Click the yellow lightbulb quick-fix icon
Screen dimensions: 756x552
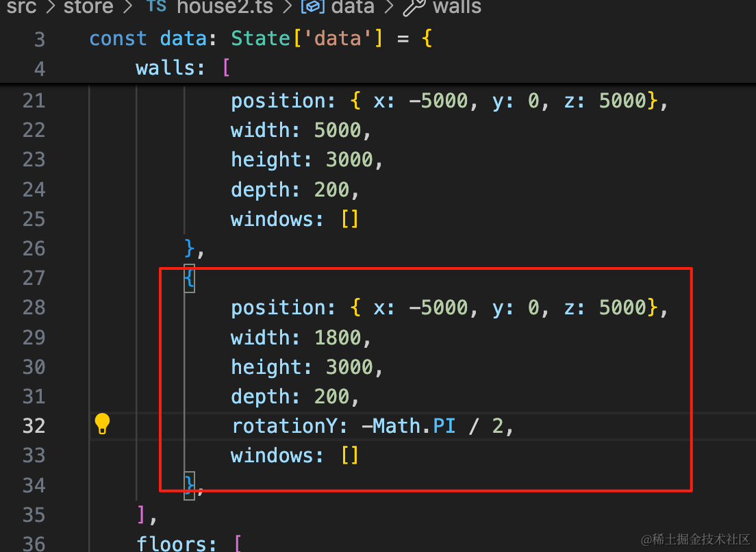click(102, 424)
